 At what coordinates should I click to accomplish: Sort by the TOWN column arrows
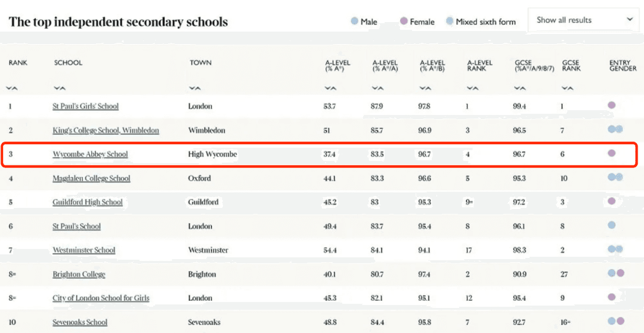tap(195, 88)
